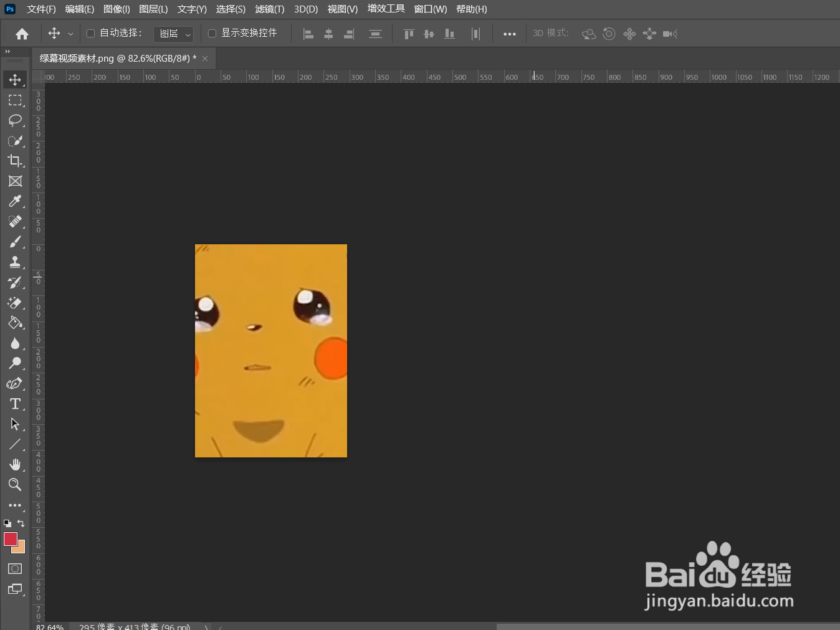Image resolution: width=840 pixels, height=630 pixels.
Task: Click the 82.64% zoom level field
Action: click(x=50, y=626)
